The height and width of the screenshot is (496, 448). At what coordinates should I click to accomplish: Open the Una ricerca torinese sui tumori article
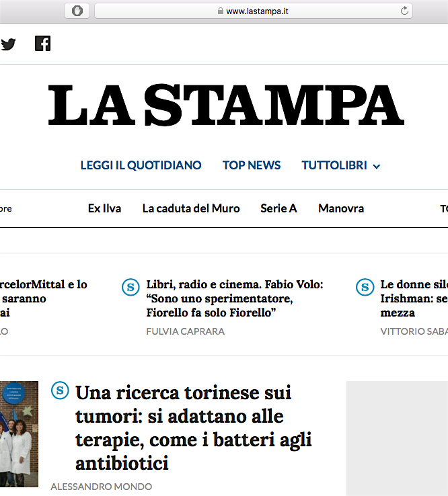point(194,428)
